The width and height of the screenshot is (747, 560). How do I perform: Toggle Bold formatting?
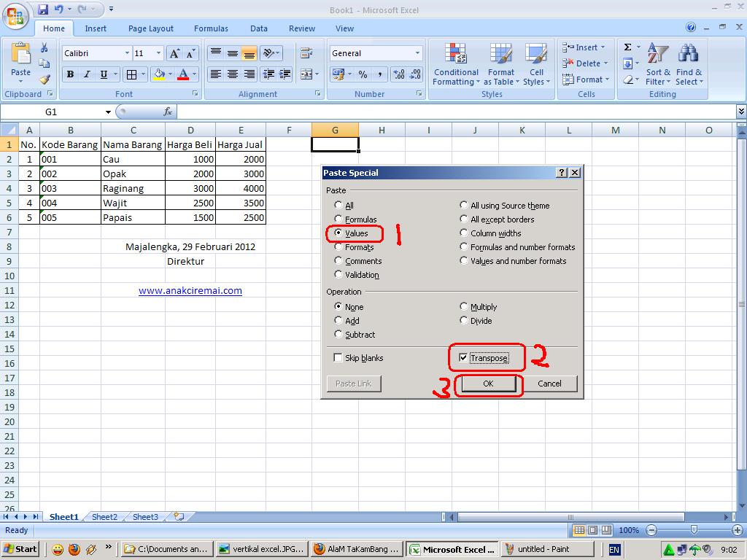tap(71, 74)
